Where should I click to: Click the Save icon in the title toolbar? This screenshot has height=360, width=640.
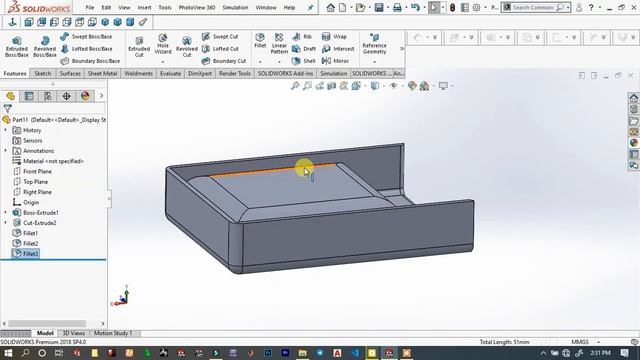point(379,7)
